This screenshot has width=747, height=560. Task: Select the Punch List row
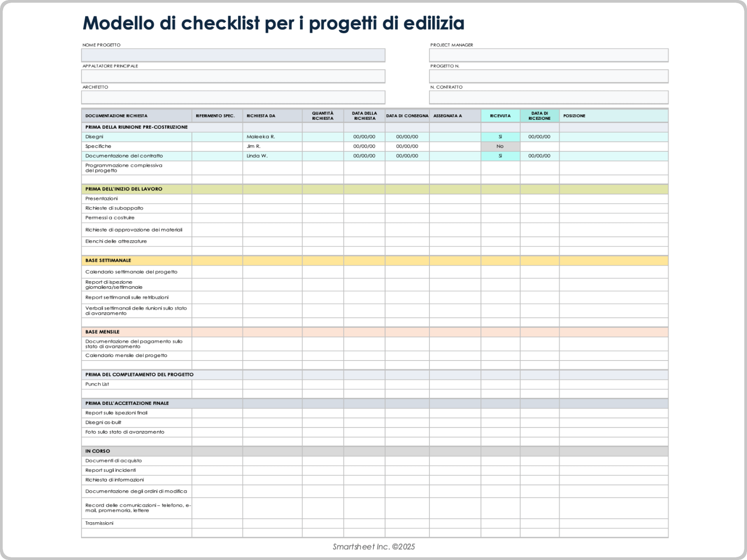pos(375,384)
